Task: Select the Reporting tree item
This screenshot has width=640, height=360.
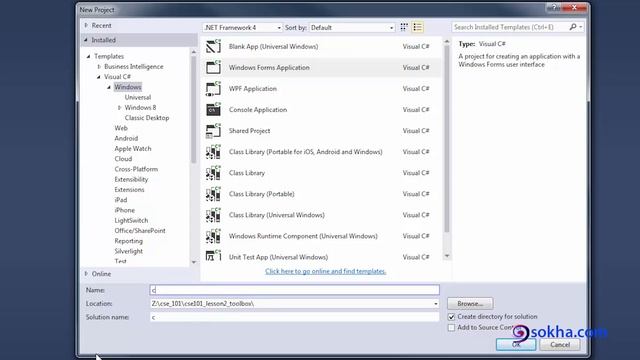Action: click(x=128, y=241)
